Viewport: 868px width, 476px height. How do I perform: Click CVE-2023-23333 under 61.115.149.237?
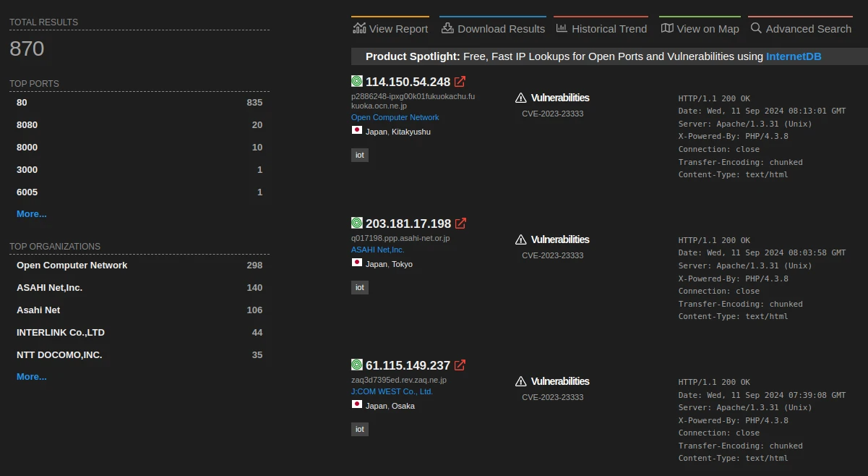[553, 397]
